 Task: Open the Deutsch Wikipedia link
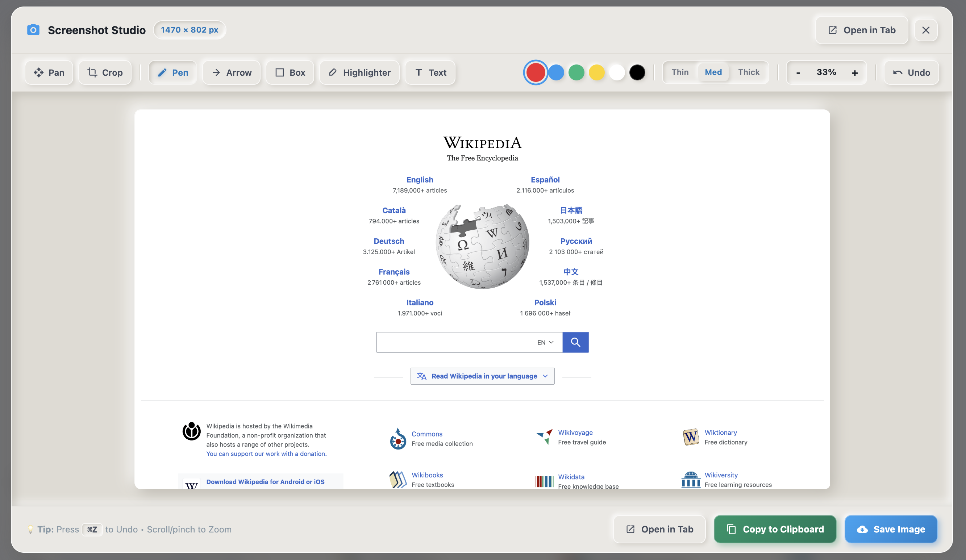tap(389, 241)
